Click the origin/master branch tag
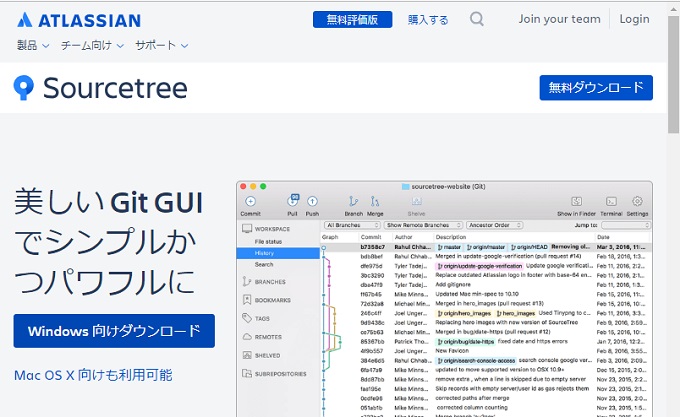Viewport: 680px width, 417px height. tap(486, 247)
